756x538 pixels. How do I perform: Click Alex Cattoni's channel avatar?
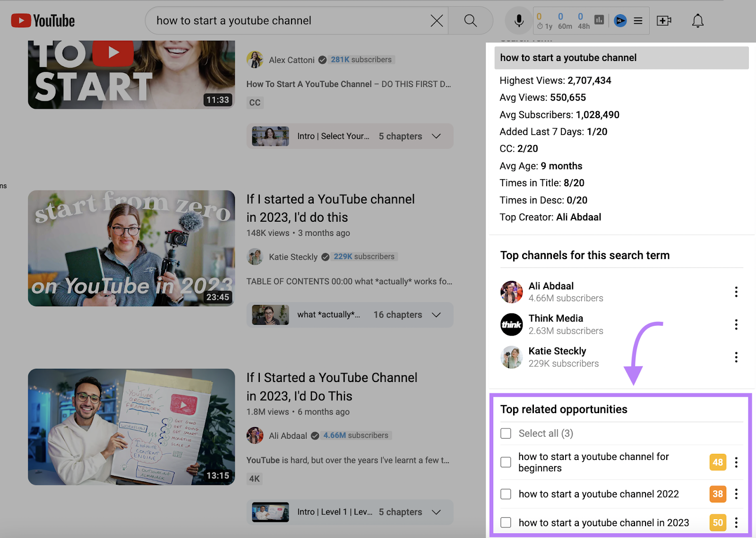tap(255, 60)
